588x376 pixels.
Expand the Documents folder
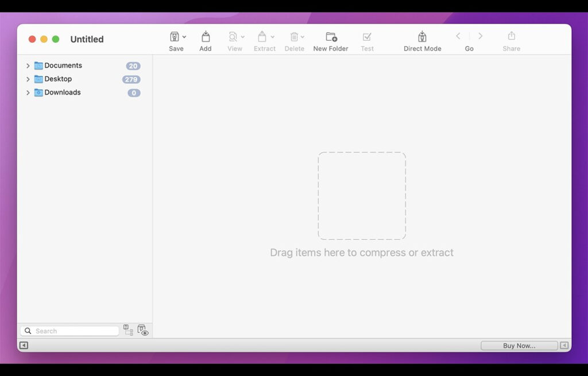(28, 66)
